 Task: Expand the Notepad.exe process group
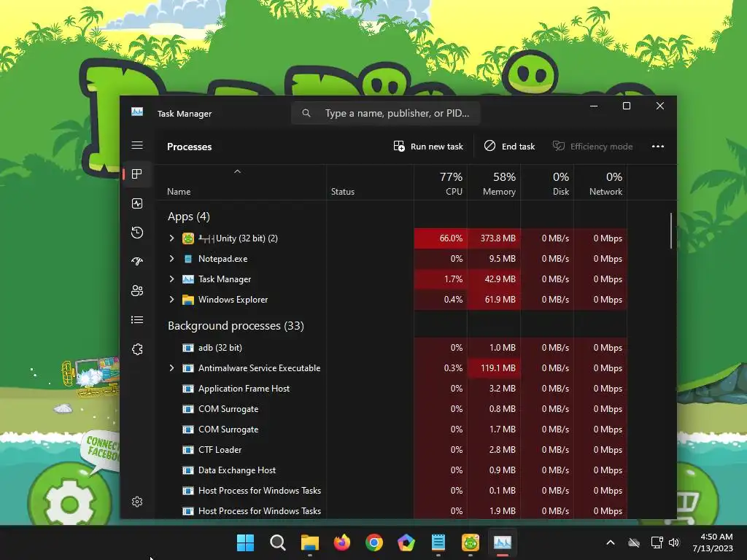[x=171, y=259]
